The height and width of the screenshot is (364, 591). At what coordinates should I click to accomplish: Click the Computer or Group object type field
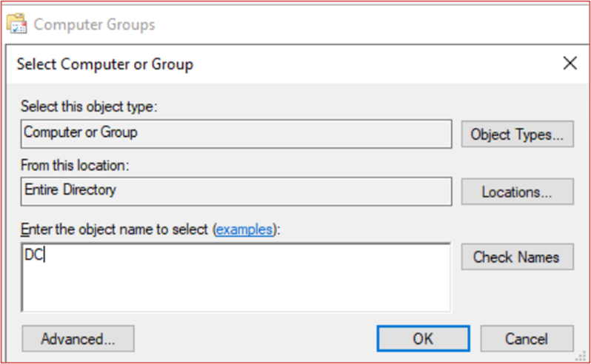point(236,134)
